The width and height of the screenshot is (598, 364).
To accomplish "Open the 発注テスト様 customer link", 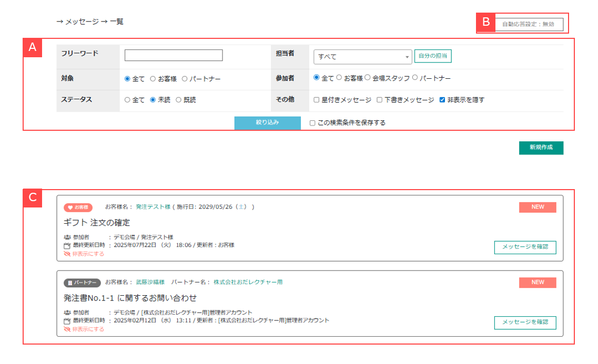I will coord(153,207).
